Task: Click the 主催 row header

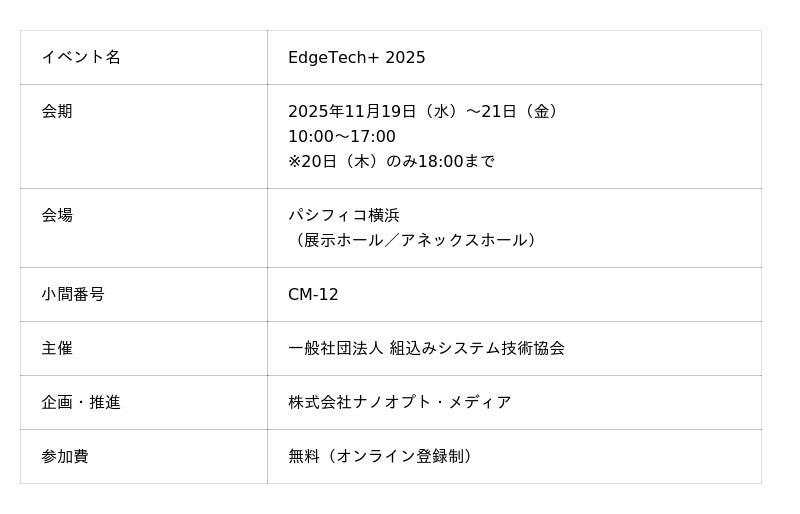Action: pyautogui.click(x=57, y=348)
